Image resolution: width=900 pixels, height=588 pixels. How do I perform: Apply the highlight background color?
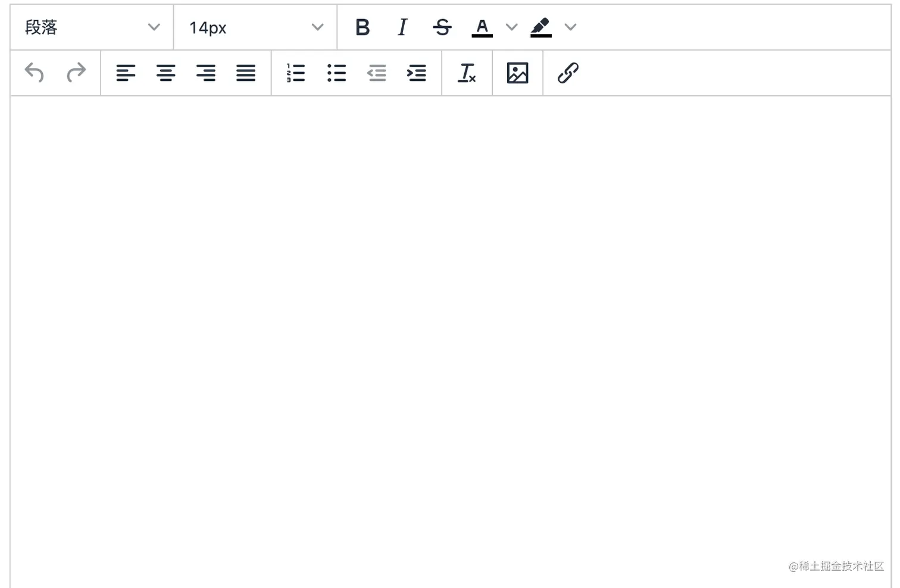coord(541,27)
